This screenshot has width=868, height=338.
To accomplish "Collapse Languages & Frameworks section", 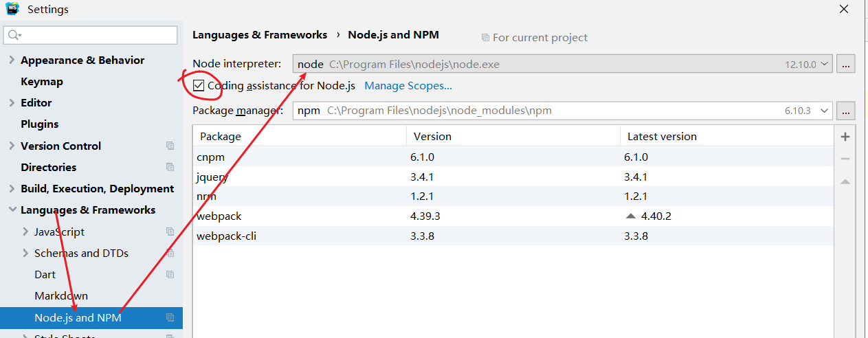I will click(12, 210).
